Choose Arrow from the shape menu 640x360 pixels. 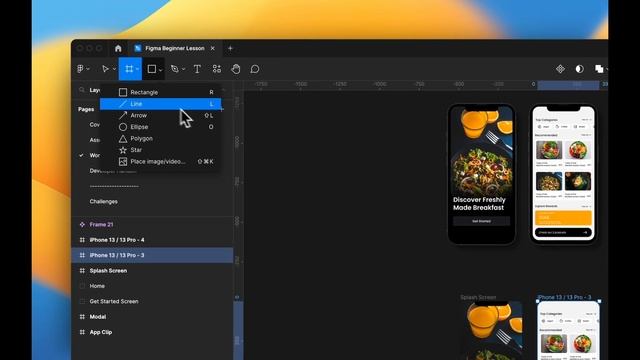[x=160, y=116]
